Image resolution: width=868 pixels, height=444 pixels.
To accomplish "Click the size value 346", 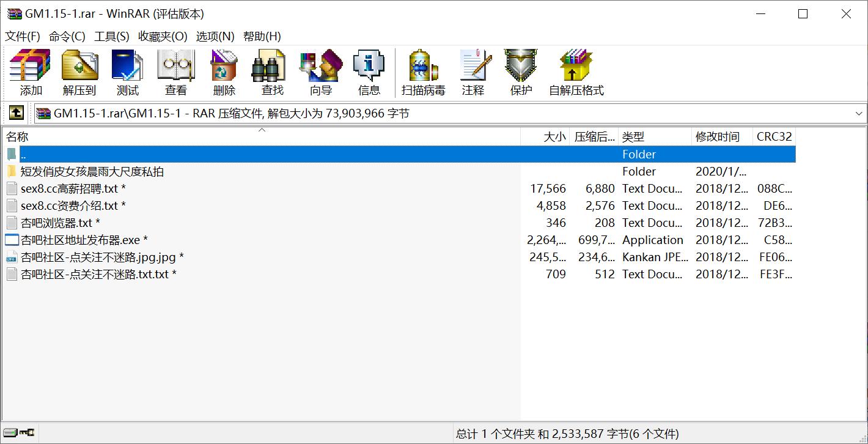I will (556, 223).
